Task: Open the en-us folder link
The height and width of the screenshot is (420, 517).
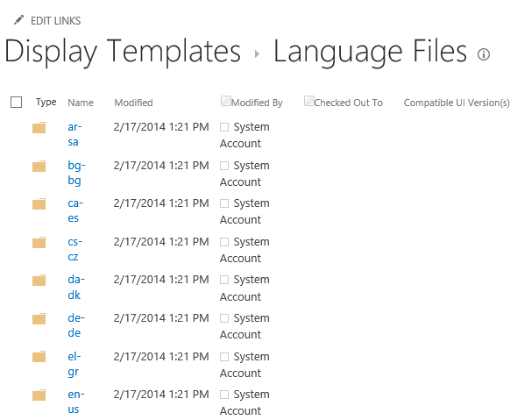Action: point(76,402)
